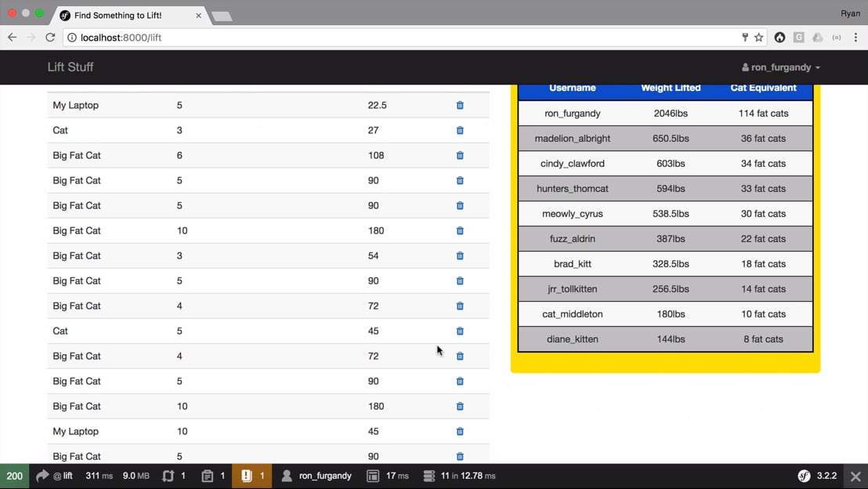Image resolution: width=868 pixels, height=489 pixels.
Task: Click the 22 fat cats cell
Action: coord(763,239)
